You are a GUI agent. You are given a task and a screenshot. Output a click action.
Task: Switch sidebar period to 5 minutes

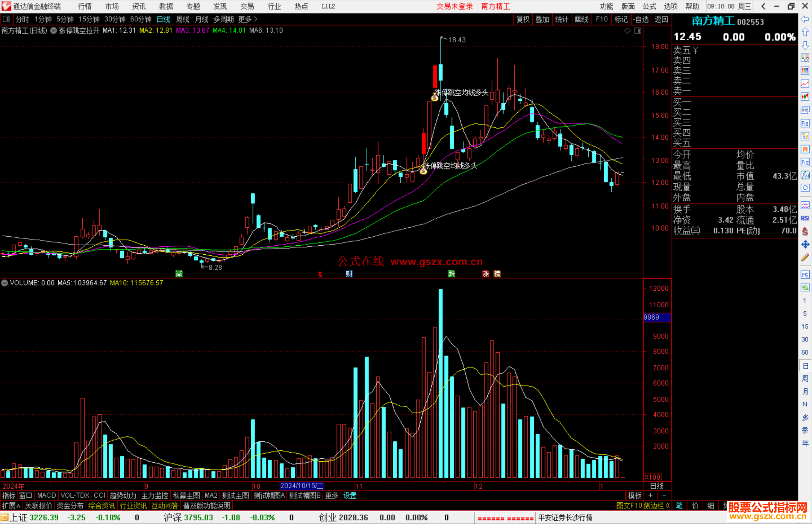804,313
